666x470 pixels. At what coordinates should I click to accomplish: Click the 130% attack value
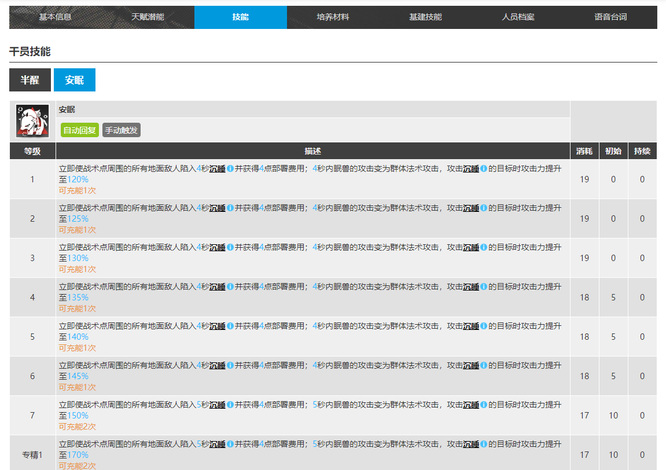click(x=78, y=258)
